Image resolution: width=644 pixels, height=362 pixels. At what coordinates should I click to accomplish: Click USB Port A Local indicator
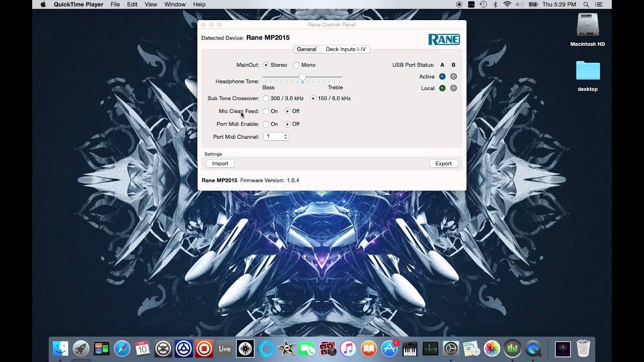pos(442,88)
